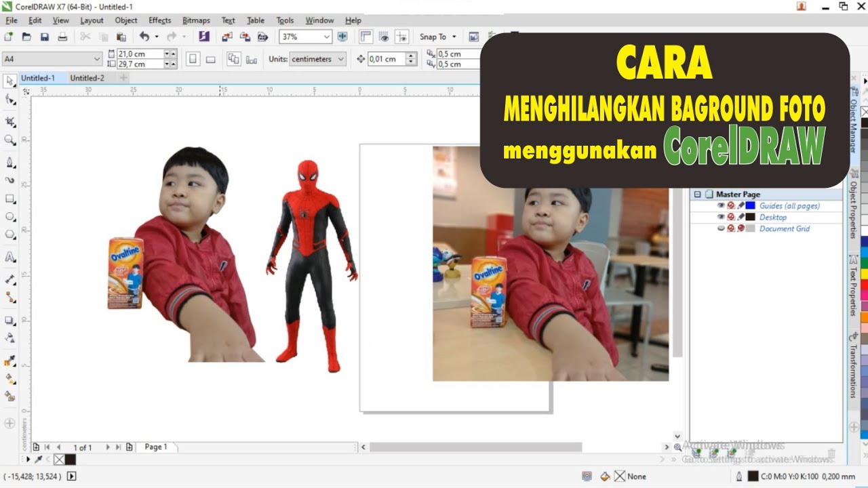The height and width of the screenshot is (488, 868).
Task: Select the Zoom tool in the toolbox
Action: pyautogui.click(x=10, y=140)
